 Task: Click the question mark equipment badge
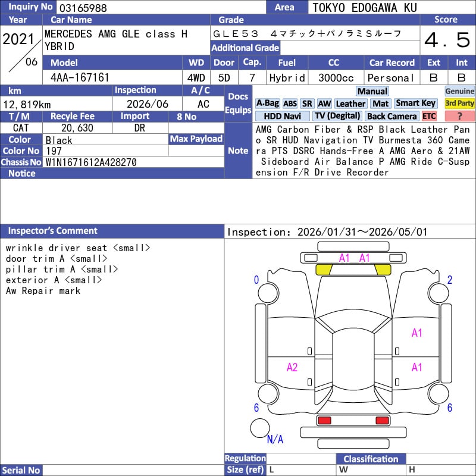[459, 116]
